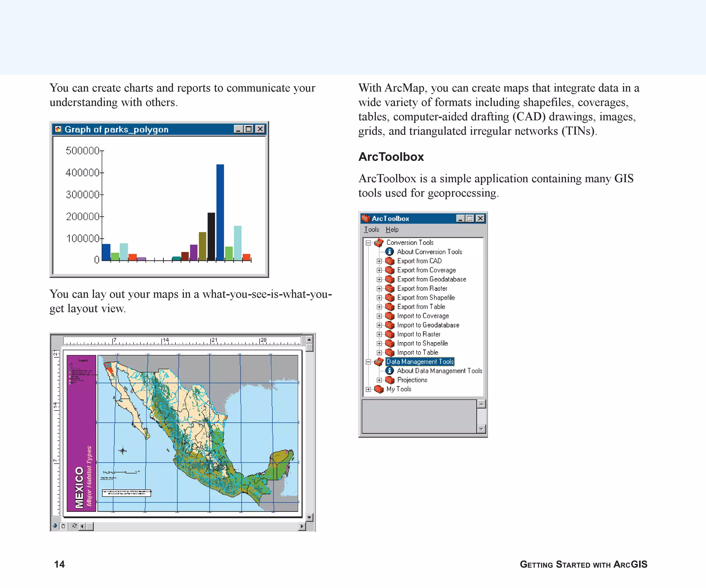Expand the Projections toolset
The image size is (706, 588).
(379, 380)
